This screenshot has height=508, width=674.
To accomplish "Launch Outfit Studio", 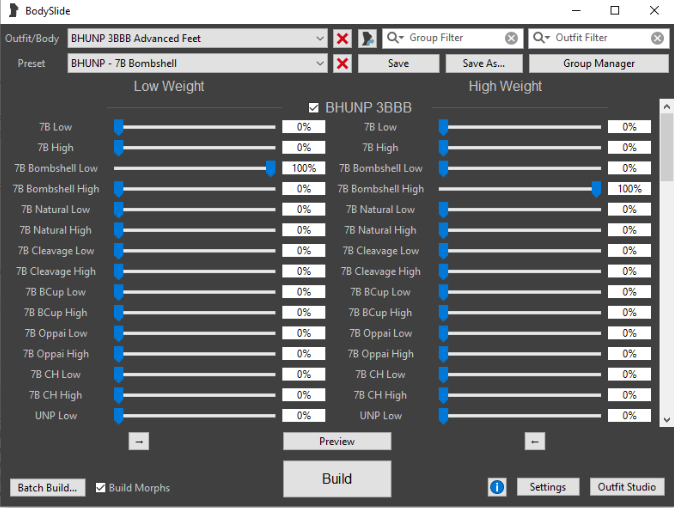I will [627, 487].
